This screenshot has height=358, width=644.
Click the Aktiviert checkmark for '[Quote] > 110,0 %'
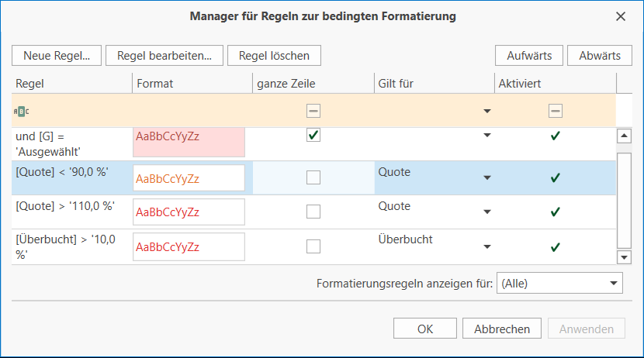tap(555, 212)
